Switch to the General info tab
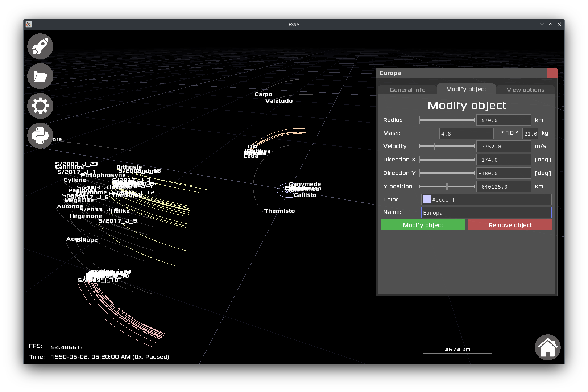The height and width of the screenshot is (392, 588). pyautogui.click(x=407, y=90)
